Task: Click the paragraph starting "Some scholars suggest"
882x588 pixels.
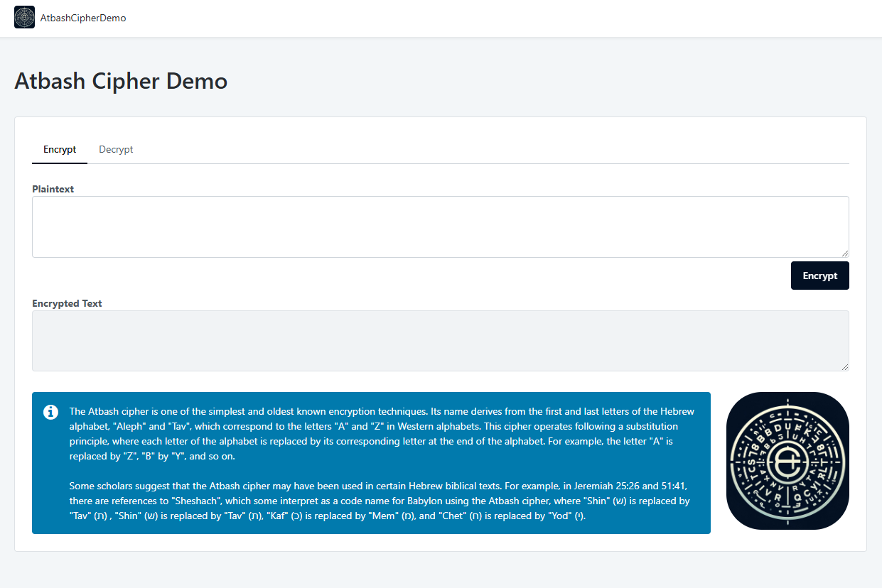Action: [380, 501]
